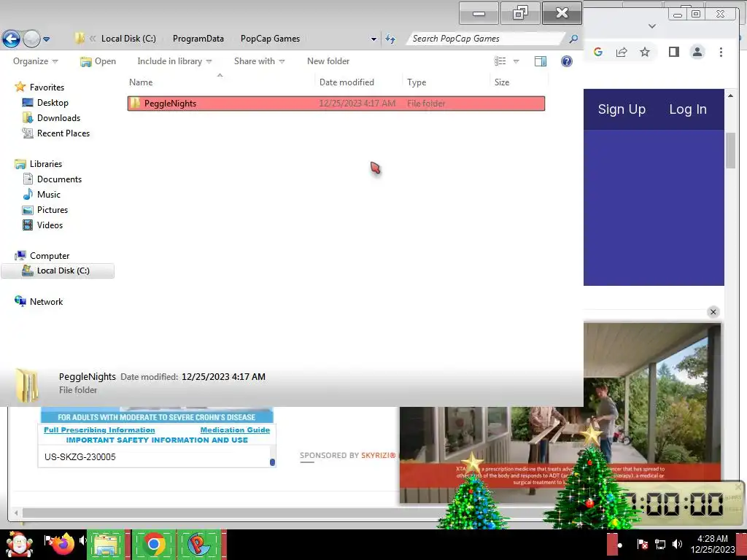The image size is (747, 560).
Task: Open the Medication Guide link
Action: (235, 429)
